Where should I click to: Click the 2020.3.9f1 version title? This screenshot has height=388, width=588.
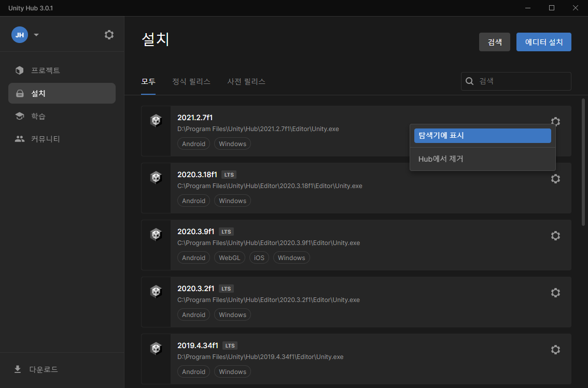[x=196, y=232]
